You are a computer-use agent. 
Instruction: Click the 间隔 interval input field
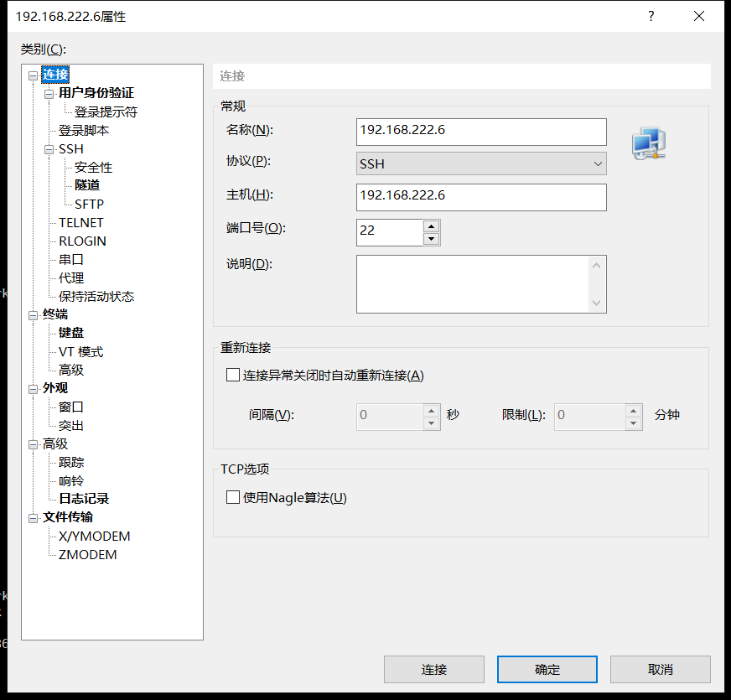tap(390, 417)
